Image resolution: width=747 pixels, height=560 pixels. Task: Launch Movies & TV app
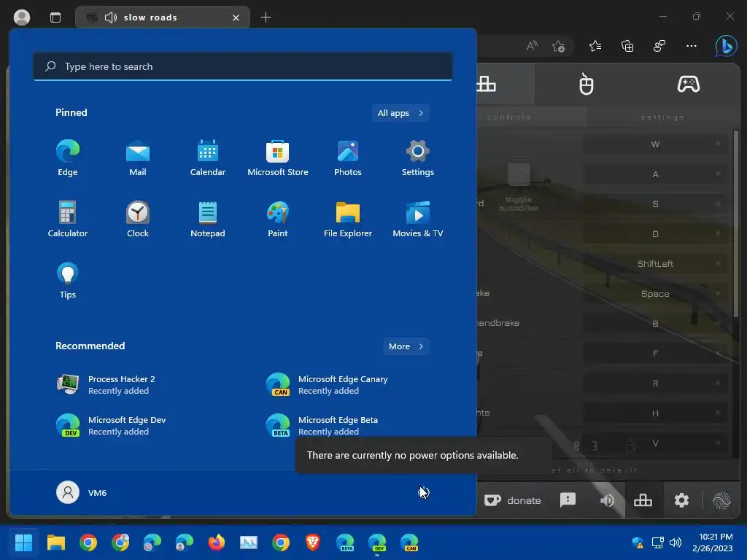click(418, 219)
